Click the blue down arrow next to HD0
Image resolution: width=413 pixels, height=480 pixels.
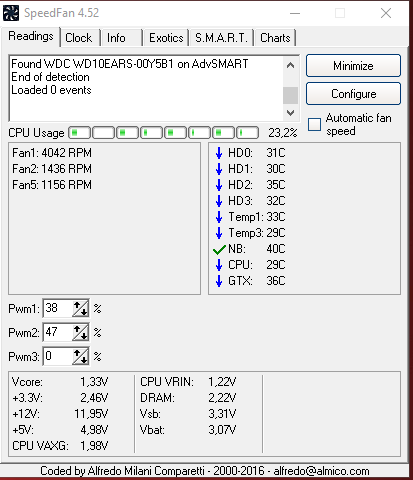point(219,153)
